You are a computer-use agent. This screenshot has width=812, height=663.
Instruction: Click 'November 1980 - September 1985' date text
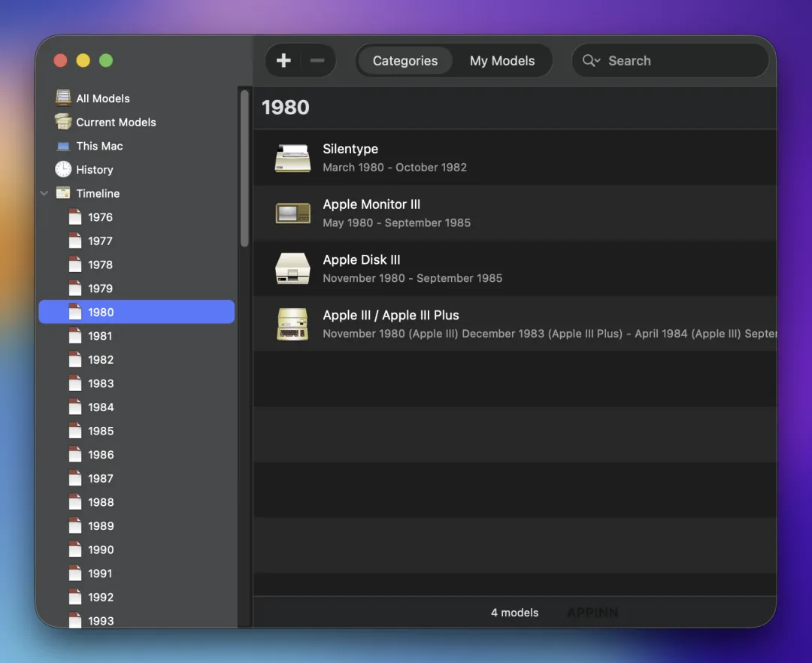(412, 278)
